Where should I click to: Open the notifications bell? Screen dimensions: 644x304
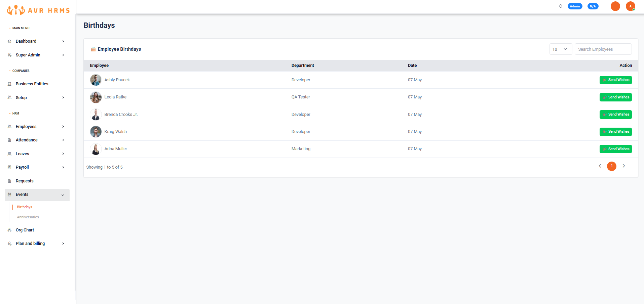tap(561, 6)
